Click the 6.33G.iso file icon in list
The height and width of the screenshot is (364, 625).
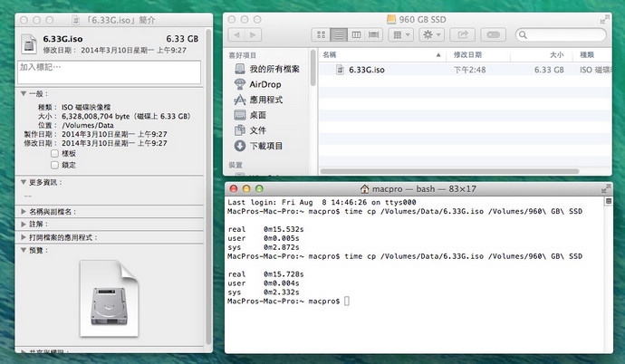pyautogui.click(x=340, y=70)
